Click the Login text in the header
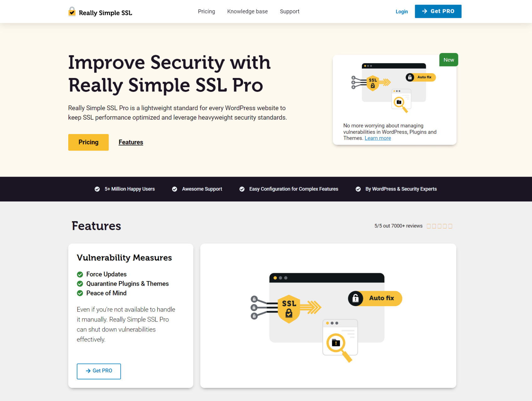This screenshot has height=401, width=532. click(x=402, y=12)
